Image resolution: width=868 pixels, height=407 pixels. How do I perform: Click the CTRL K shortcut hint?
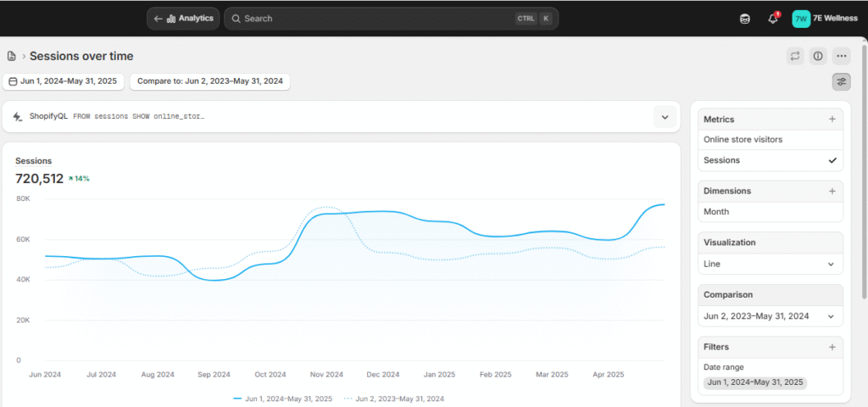pos(534,19)
